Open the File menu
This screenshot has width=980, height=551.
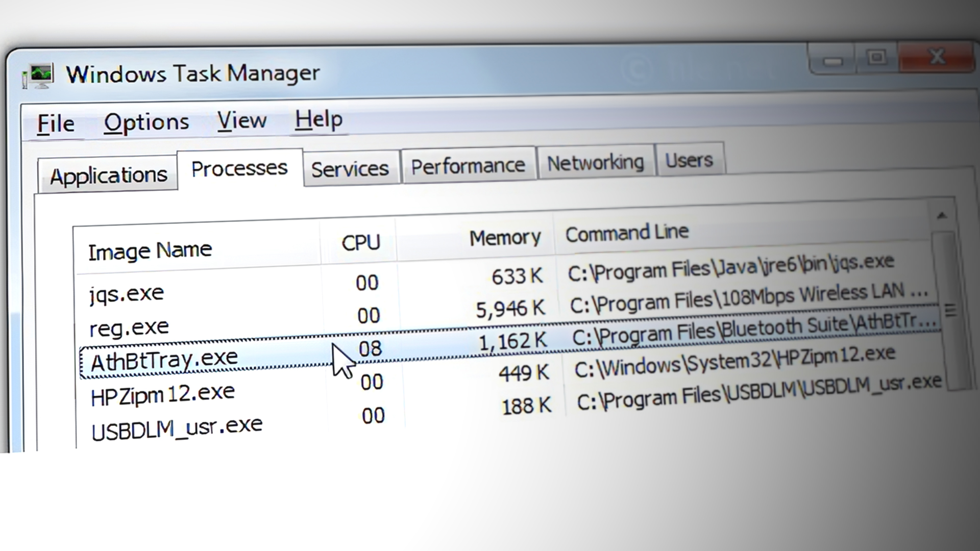[56, 124]
